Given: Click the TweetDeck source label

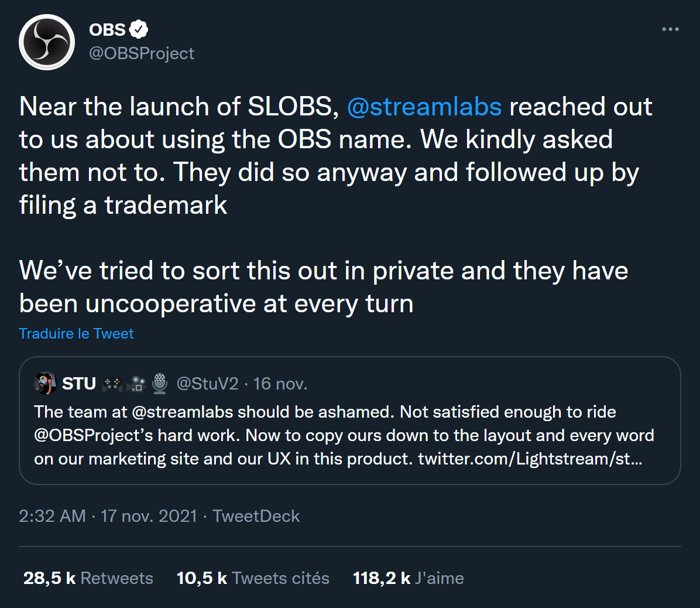Looking at the screenshot, I should 256,516.
